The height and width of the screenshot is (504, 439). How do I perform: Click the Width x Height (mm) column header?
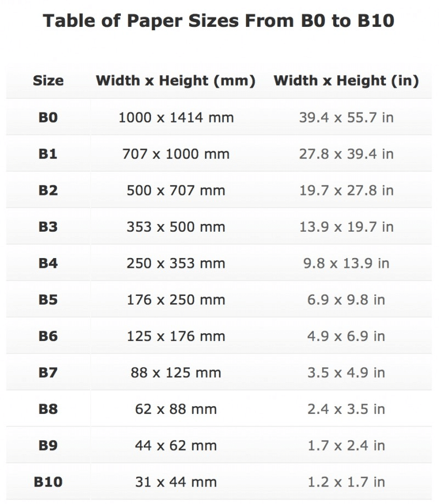tap(176, 81)
